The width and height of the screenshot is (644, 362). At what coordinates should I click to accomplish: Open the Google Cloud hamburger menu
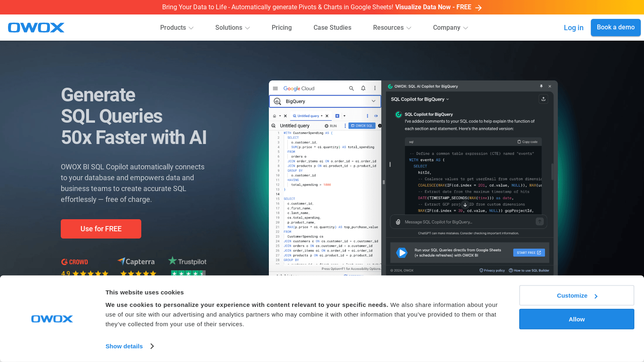coord(275,88)
